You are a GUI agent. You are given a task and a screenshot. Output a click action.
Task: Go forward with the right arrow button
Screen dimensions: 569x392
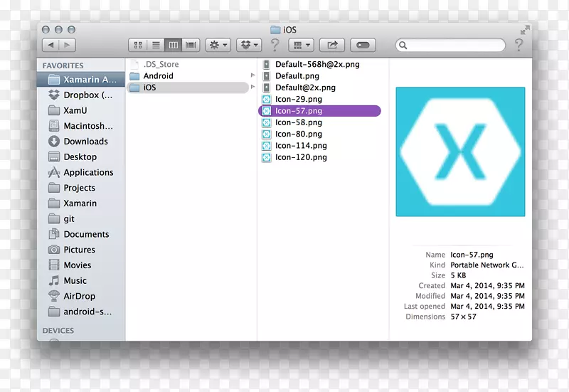(x=67, y=45)
